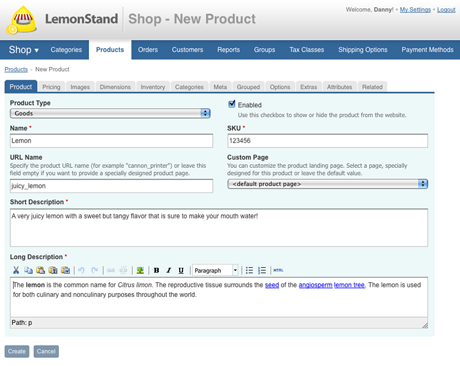Click the Undo arrow icon

[81, 270]
